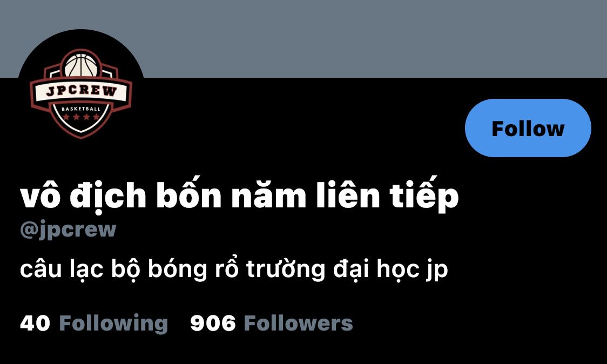Click the 40 following count number

(x=35, y=323)
